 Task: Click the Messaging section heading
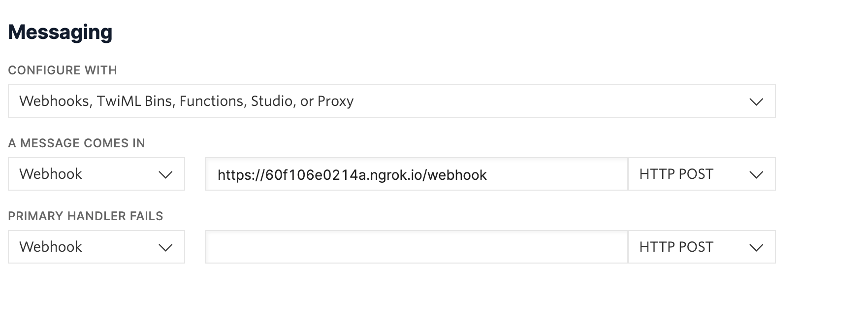click(61, 32)
